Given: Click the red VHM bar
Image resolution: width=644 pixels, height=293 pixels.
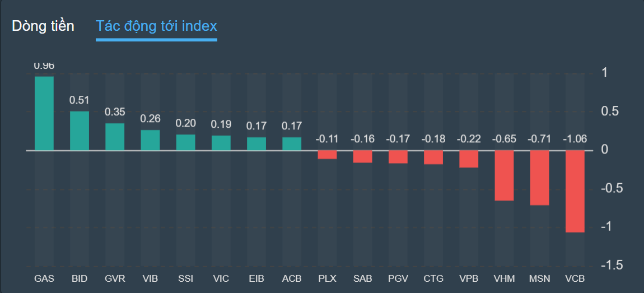Looking at the screenshot, I should (504, 175).
